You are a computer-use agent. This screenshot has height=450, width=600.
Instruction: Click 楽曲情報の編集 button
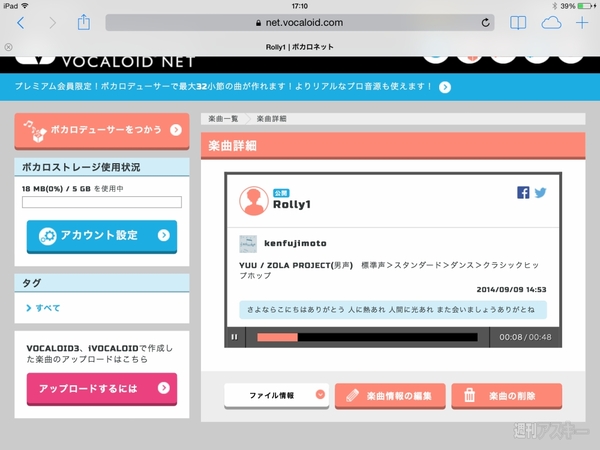[390, 396]
